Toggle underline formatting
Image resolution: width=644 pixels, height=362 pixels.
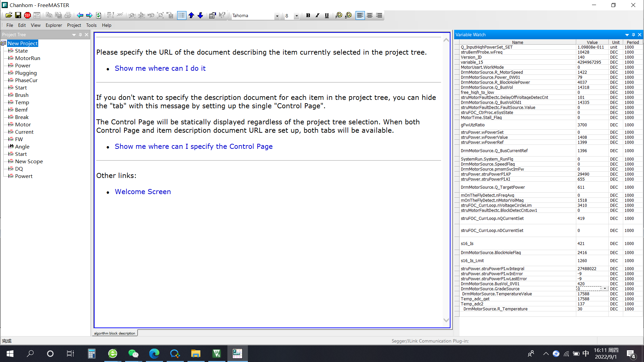click(x=327, y=15)
